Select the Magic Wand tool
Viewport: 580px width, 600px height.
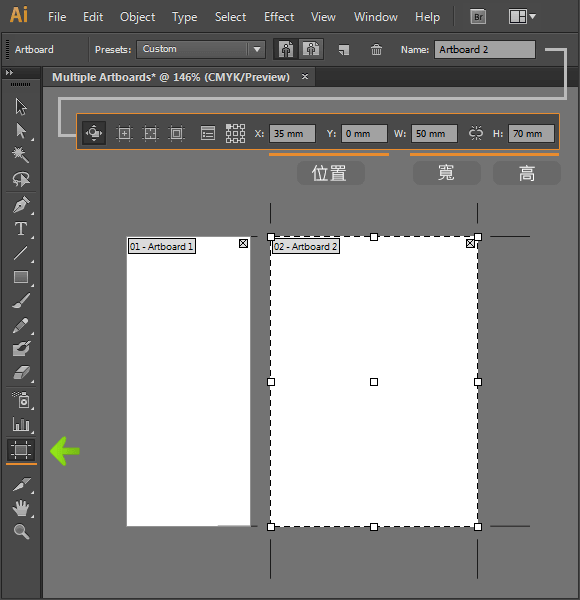[x=20, y=155]
